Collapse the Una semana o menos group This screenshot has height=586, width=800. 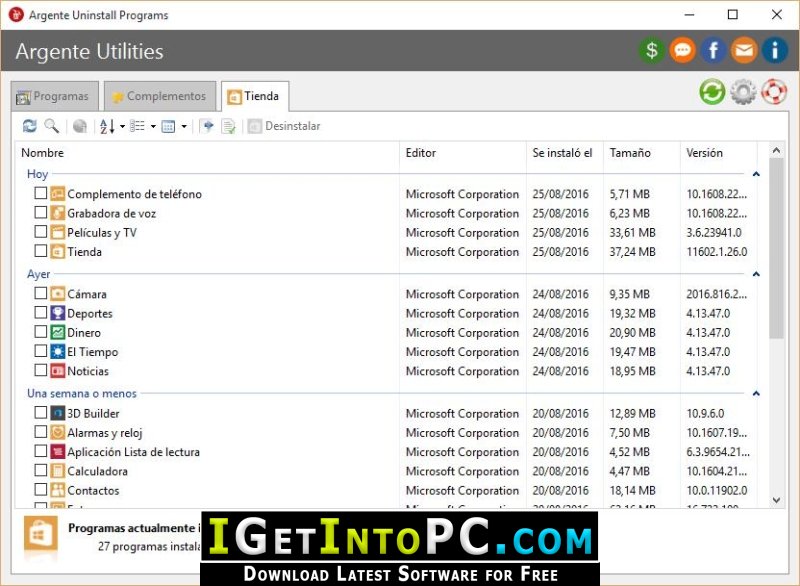pyautogui.click(x=756, y=394)
